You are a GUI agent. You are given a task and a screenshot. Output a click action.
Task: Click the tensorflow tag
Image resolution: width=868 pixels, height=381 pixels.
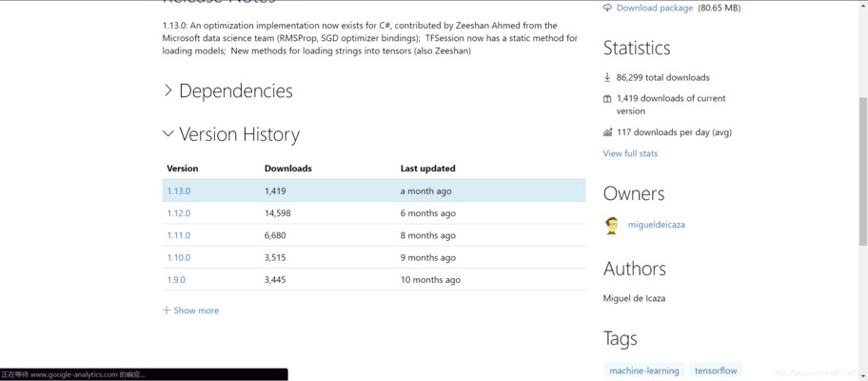(x=716, y=371)
